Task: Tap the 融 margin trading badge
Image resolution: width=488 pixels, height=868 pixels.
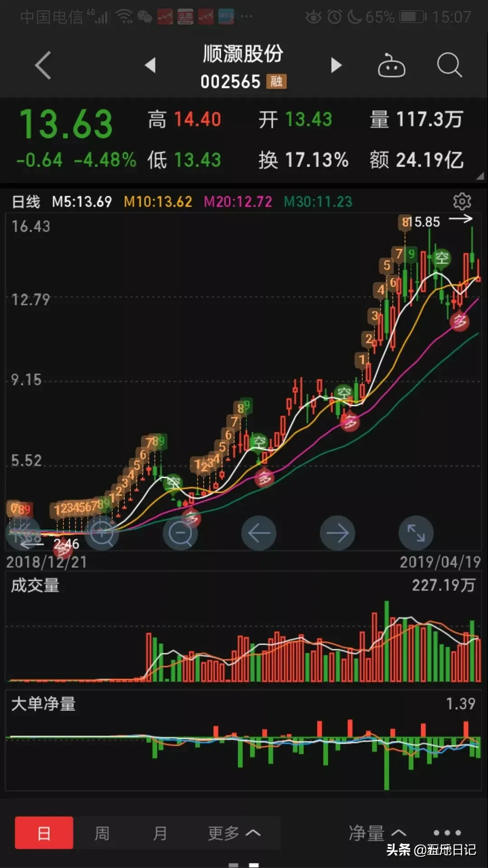Action: click(276, 81)
